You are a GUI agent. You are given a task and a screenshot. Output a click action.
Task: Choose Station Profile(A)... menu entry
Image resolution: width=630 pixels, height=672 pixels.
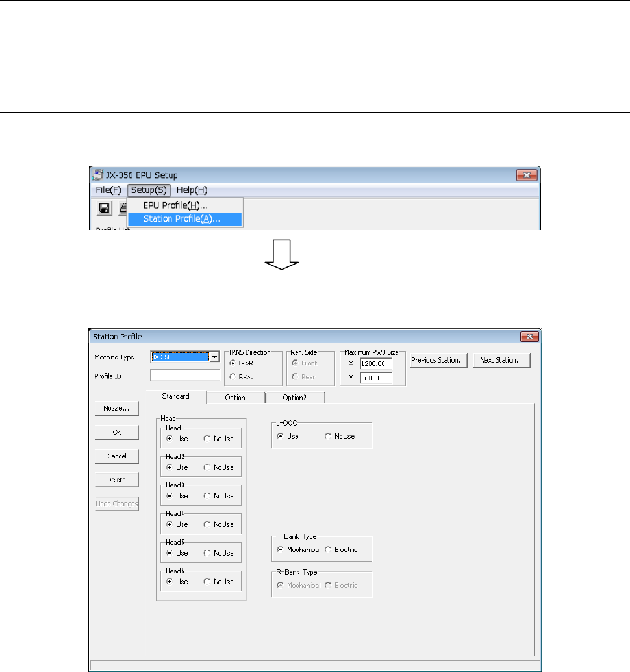185,218
